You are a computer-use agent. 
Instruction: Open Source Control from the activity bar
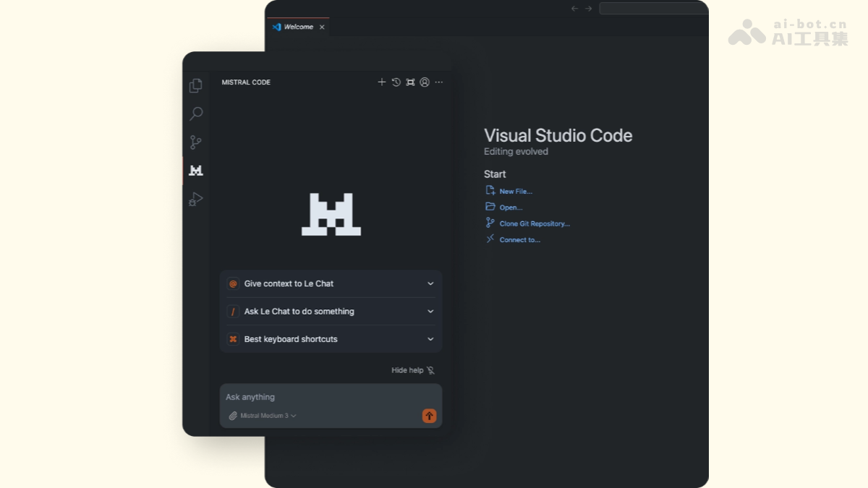pos(195,142)
